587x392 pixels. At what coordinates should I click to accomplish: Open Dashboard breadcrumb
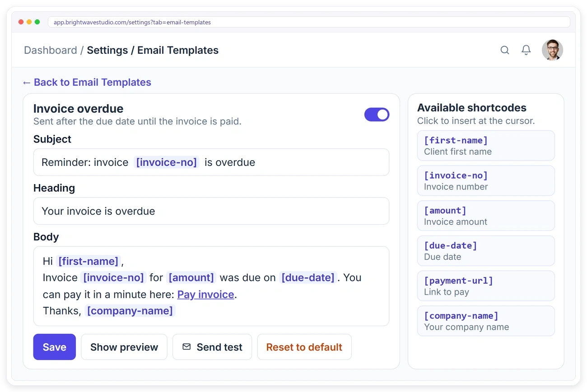[51, 50]
